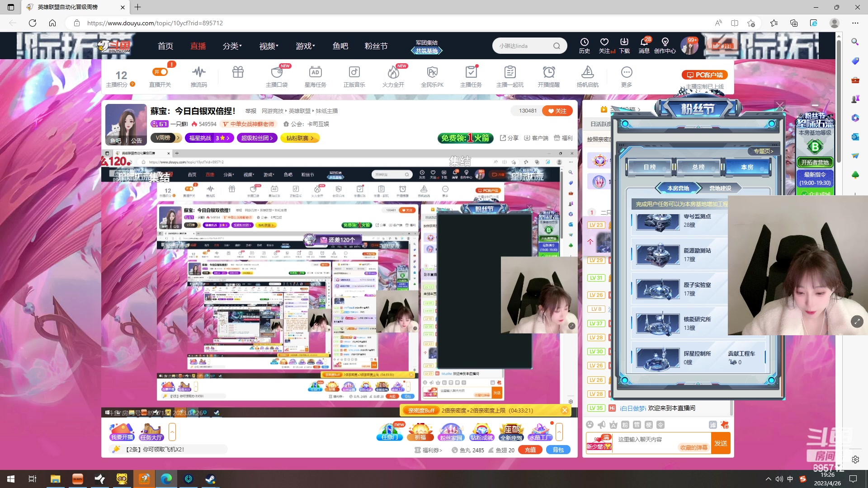Collapse the bottom gift toolbar chevron
The height and width of the screenshot is (488, 868).
(x=560, y=432)
